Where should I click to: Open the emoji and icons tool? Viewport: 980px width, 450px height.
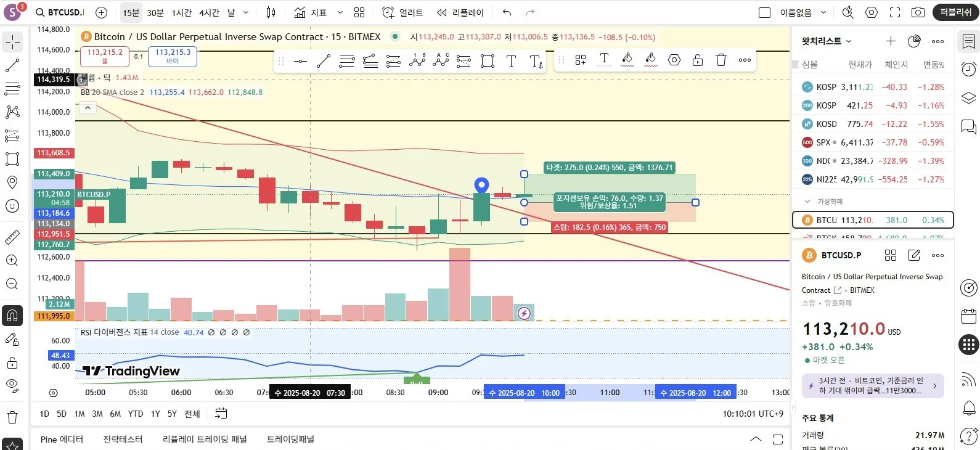point(12,206)
